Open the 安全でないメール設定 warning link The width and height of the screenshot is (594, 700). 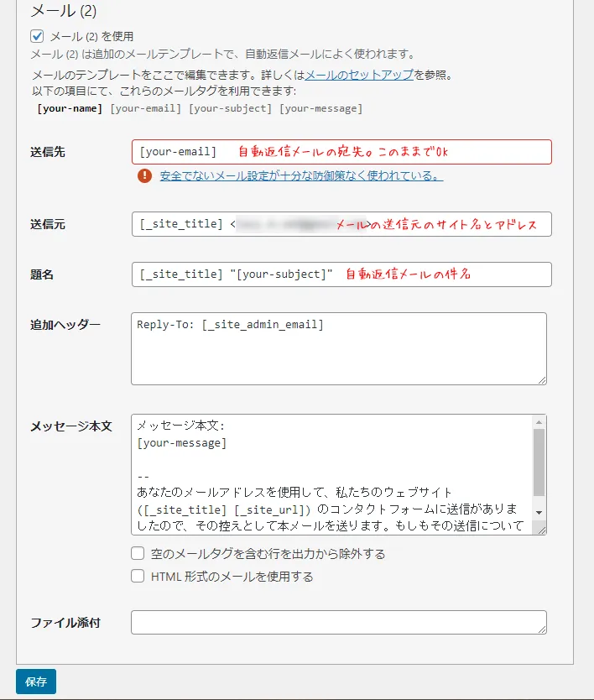(x=301, y=176)
